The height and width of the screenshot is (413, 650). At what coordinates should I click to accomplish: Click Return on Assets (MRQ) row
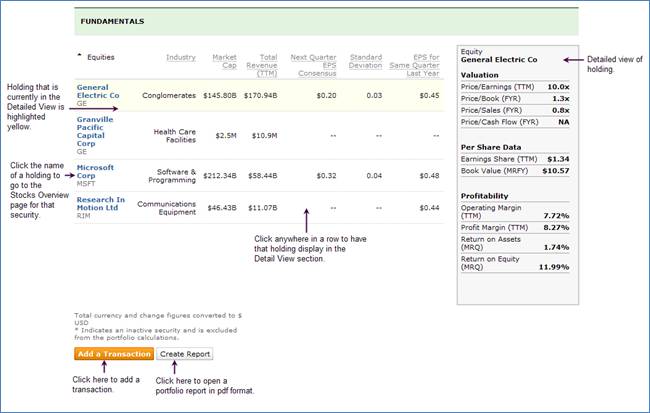coord(515,243)
